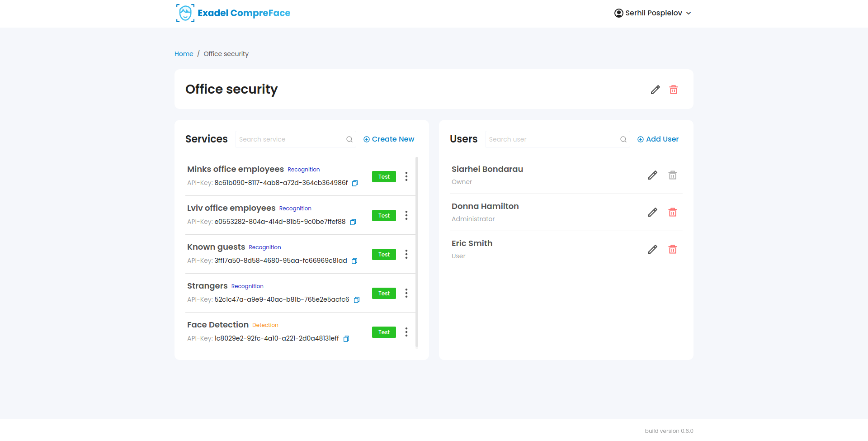Screen dimensions: 868x441
Task: Copy API key of Minks office employees
Action: [355, 183]
